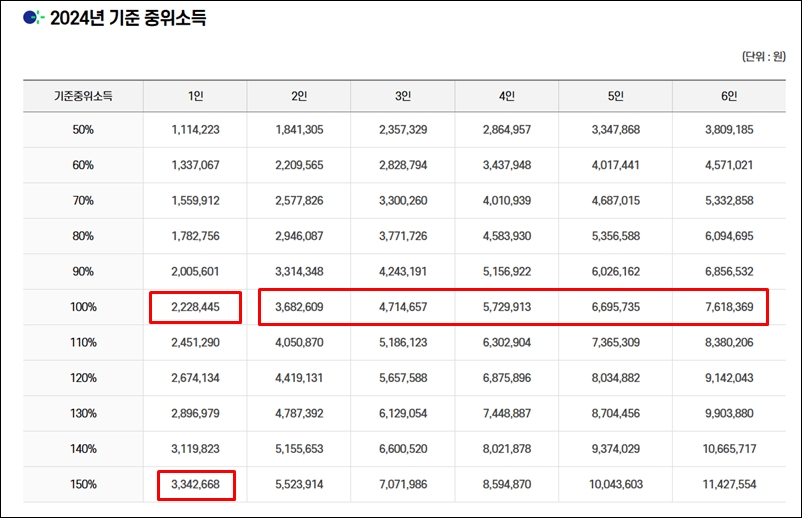Click the (단위 : 원) unit label
The width and height of the screenshot is (802, 518).
coord(764,56)
